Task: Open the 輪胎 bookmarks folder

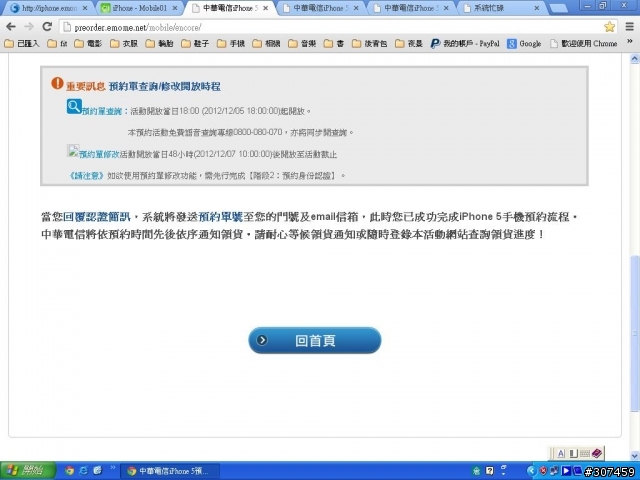Action: coord(160,43)
